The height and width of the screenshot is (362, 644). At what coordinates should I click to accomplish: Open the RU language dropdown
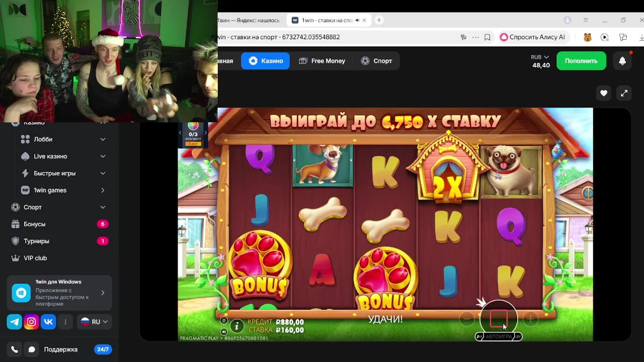pos(94,322)
